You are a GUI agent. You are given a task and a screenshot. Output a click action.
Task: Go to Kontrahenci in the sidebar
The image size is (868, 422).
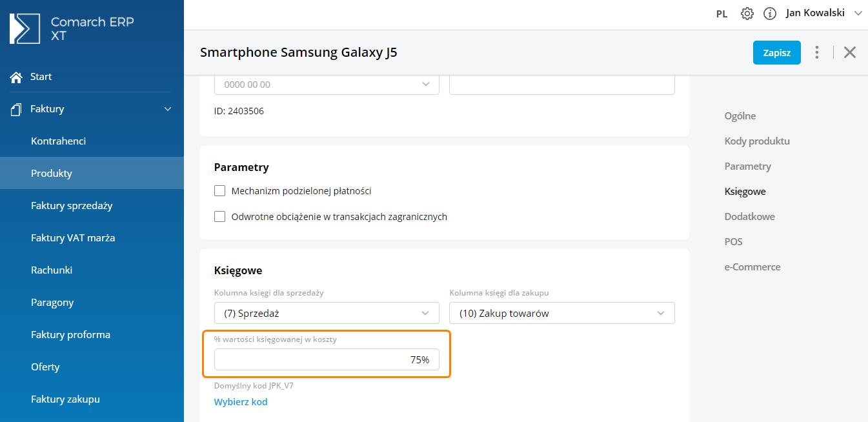tap(58, 141)
